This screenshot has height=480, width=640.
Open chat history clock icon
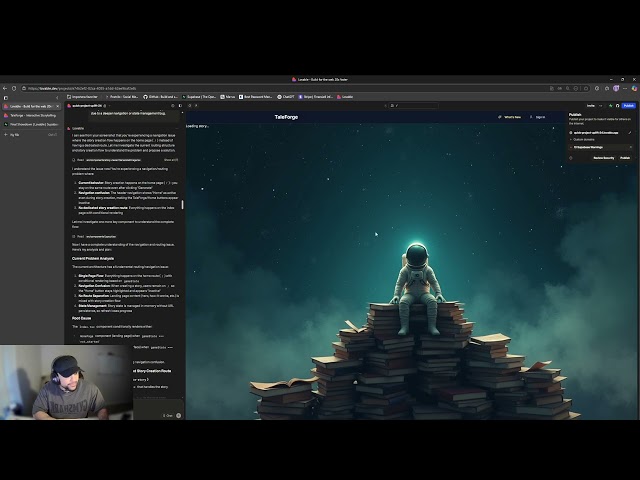(x=173, y=106)
